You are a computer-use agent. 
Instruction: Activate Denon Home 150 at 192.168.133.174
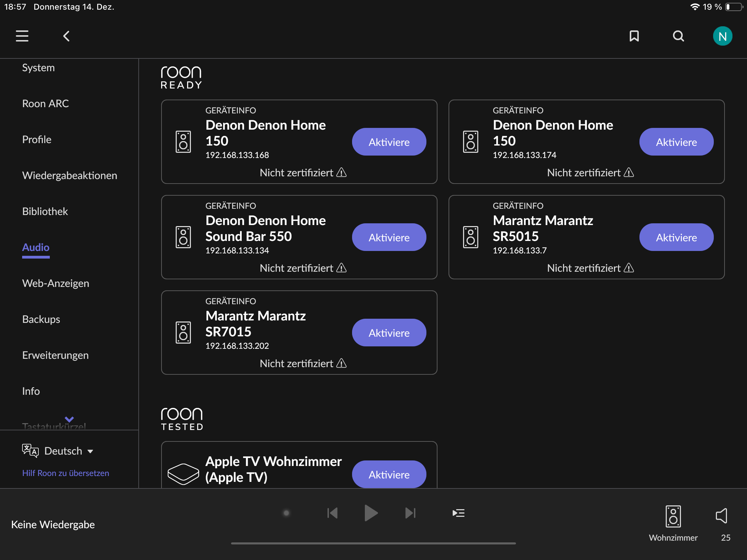point(676,142)
